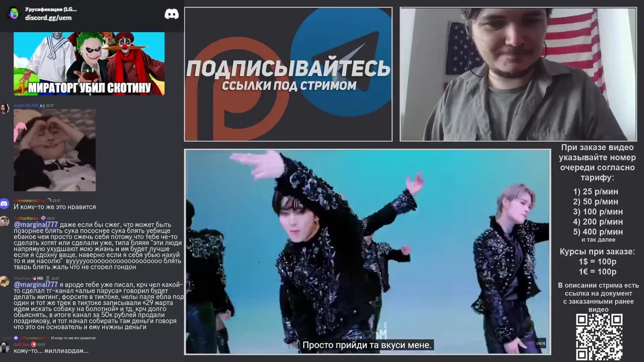Click tariff '5) 400 р/мин'

tap(598, 232)
